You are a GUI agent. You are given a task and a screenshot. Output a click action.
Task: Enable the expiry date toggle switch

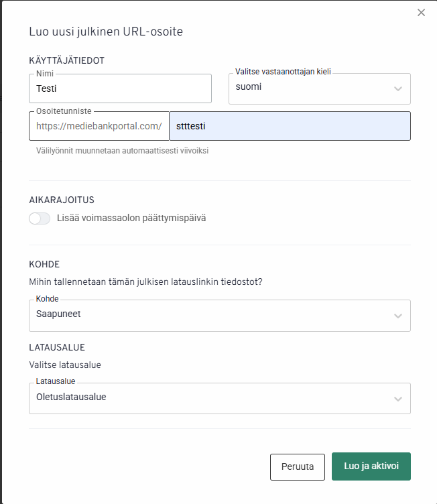pos(40,218)
